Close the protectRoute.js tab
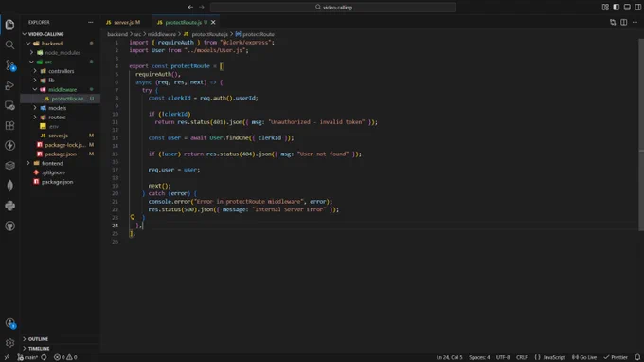Viewport: 644px width, 362px height. click(213, 22)
